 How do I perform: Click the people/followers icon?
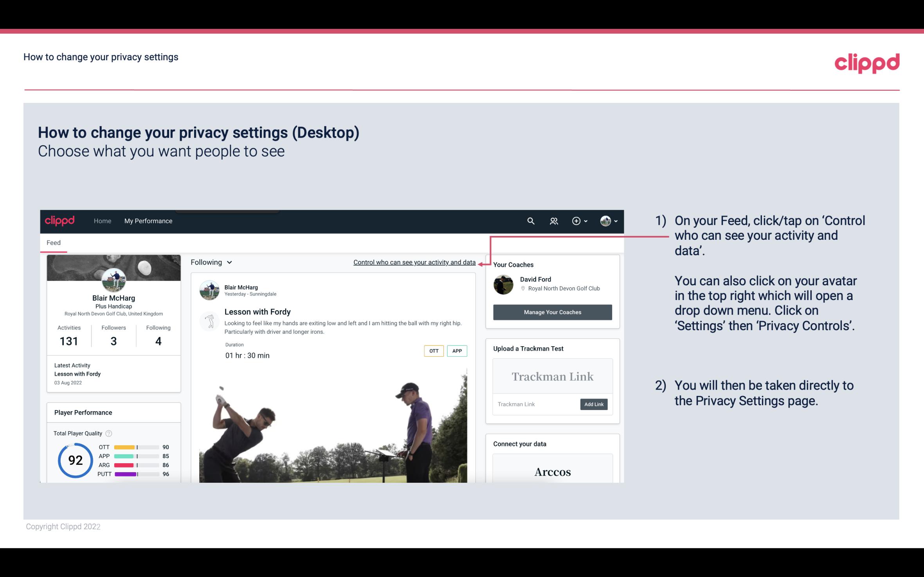[x=553, y=221]
